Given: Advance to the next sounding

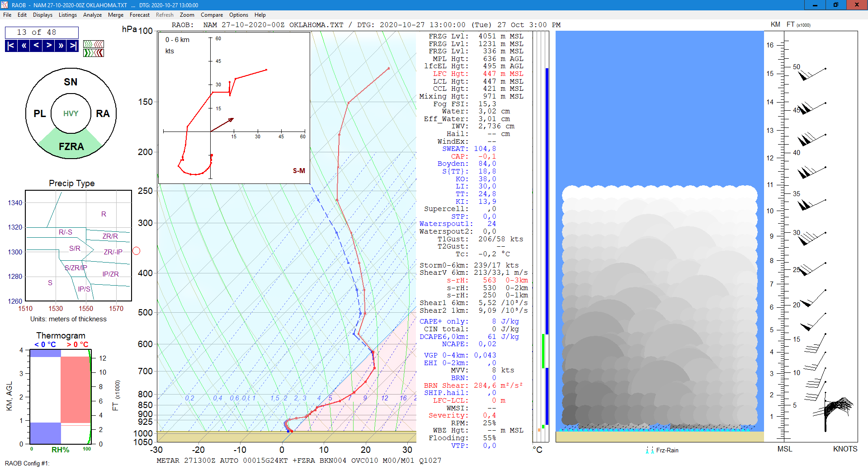Looking at the screenshot, I should [x=48, y=46].
